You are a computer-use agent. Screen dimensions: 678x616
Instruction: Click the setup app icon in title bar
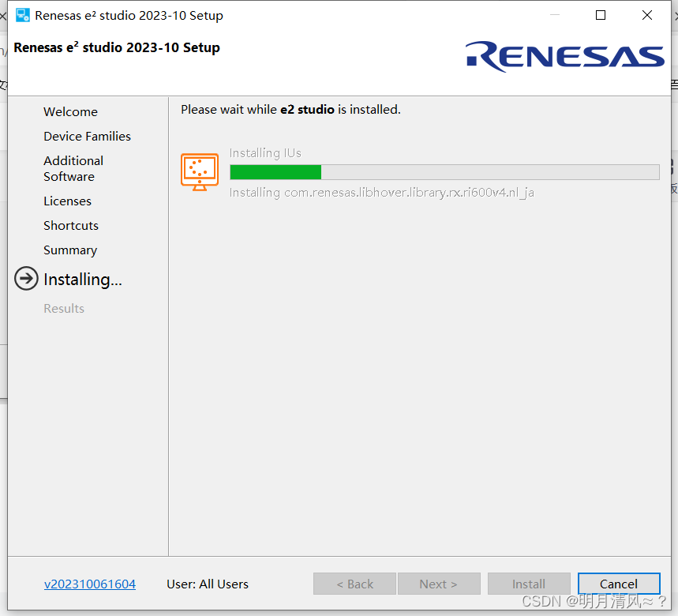22,15
